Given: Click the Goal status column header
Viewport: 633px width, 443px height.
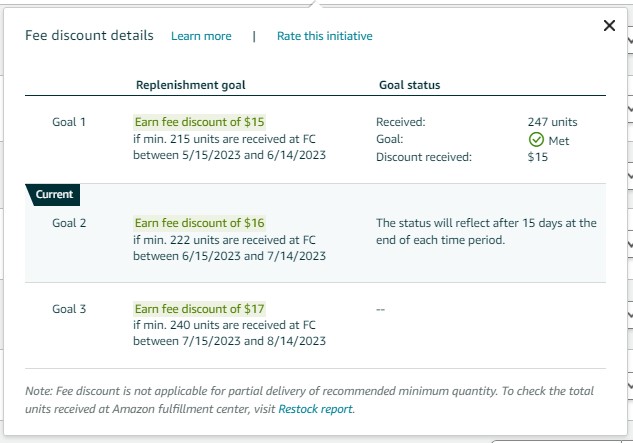Looking at the screenshot, I should (409, 85).
